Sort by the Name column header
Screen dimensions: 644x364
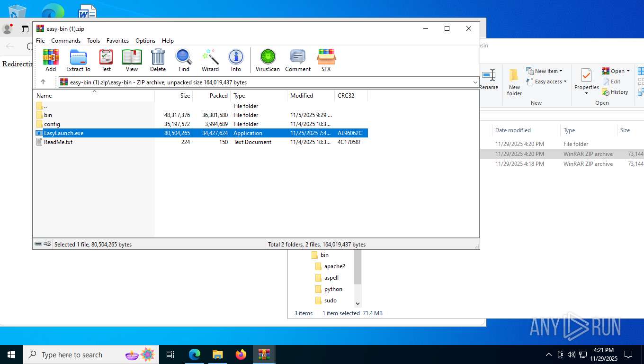(x=94, y=95)
